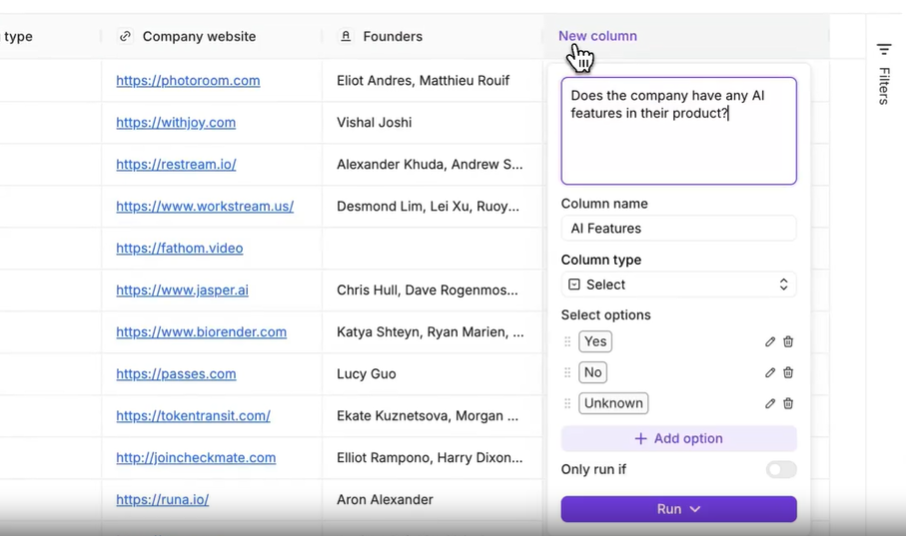Open the Column type Select dropdown
This screenshot has width=906, height=536.
(678, 285)
